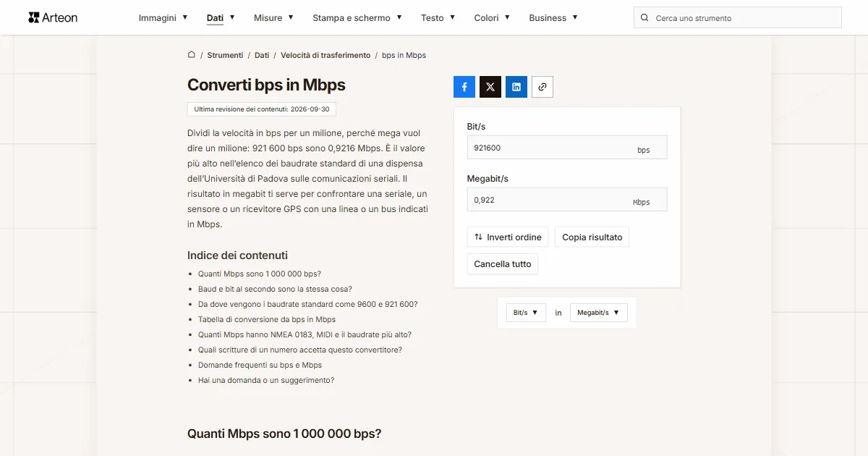Jump to Hai una domanda o un suggerimento?
The height and width of the screenshot is (456, 868).
pyautogui.click(x=266, y=380)
